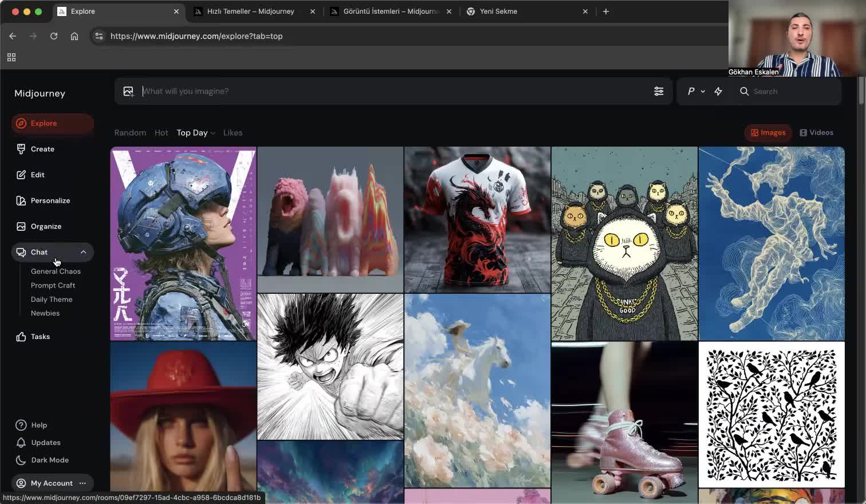
Task: Select the Images view toggle
Action: tap(768, 133)
